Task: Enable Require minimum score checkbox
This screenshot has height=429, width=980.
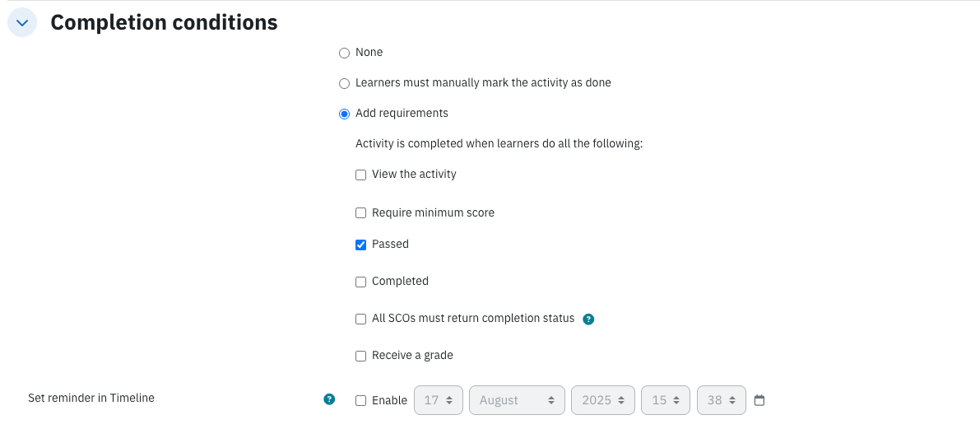Action: coord(360,213)
